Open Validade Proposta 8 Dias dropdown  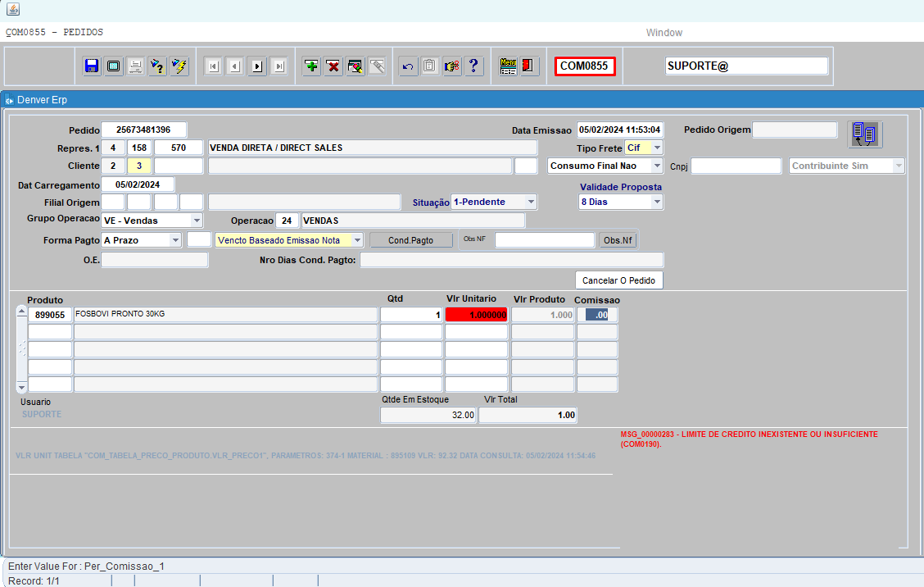(657, 202)
